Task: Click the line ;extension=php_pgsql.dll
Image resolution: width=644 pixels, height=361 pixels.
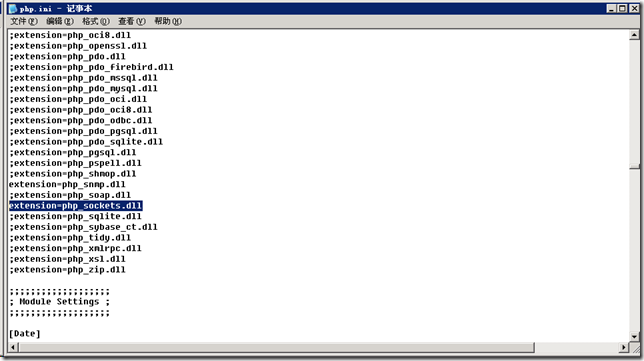Action: tap(72, 153)
